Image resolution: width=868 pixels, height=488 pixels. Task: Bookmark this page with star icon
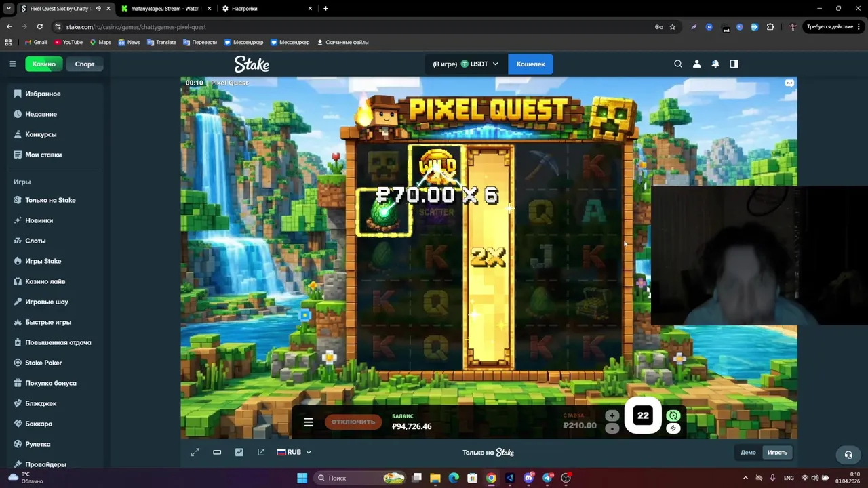pos(672,27)
